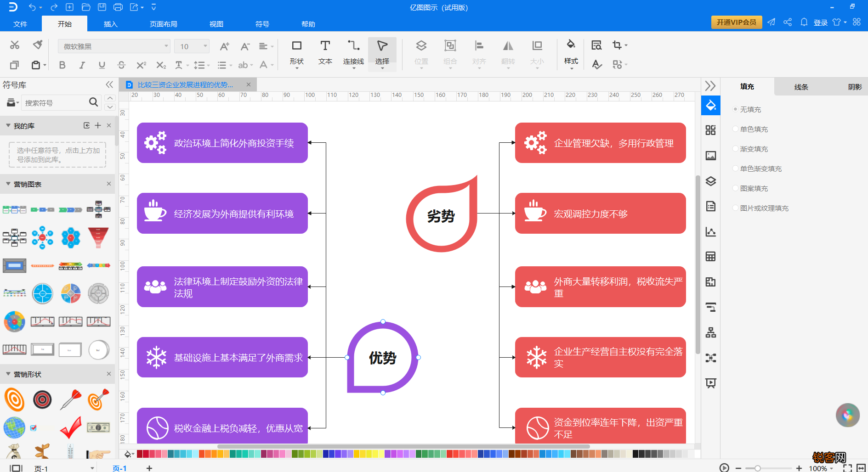Click the 登录 login link
This screenshot has width=868, height=472.
click(820, 22)
